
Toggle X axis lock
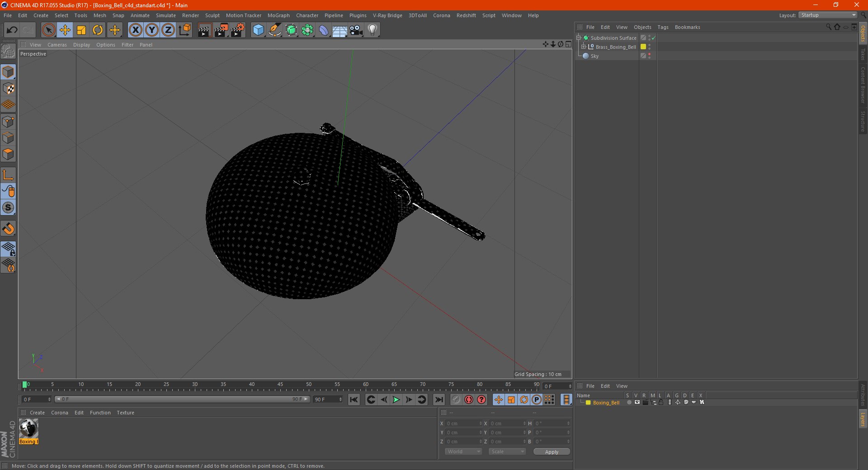click(x=135, y=30)
